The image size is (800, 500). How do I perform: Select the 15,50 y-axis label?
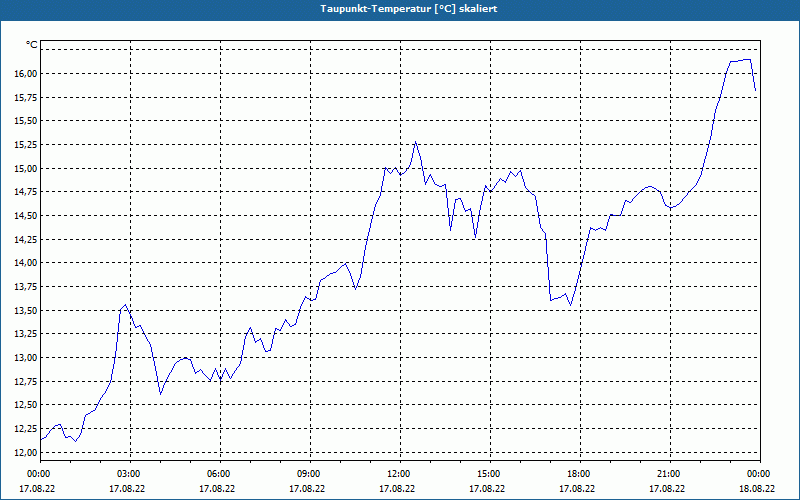click(27, 121)
